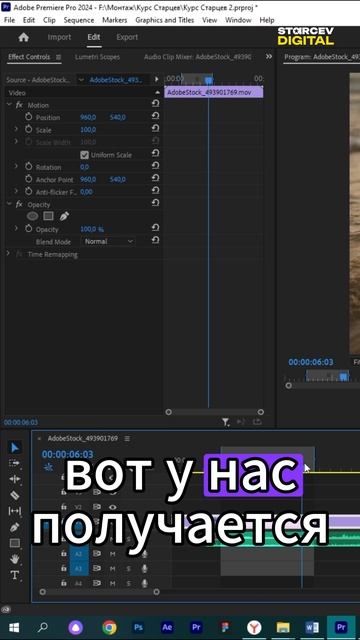
Task: Toggle the Motion effect fx switch
Action: click(x=19, y=105)
